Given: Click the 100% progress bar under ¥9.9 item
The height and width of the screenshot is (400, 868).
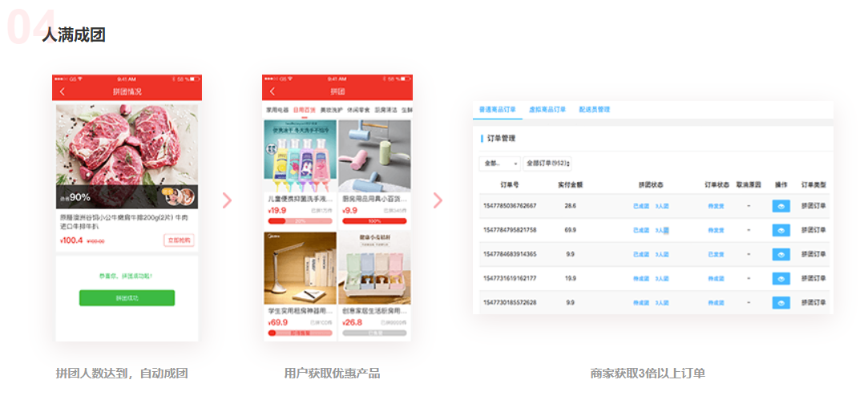Looking at the screenshot, I should click(374, 221).
